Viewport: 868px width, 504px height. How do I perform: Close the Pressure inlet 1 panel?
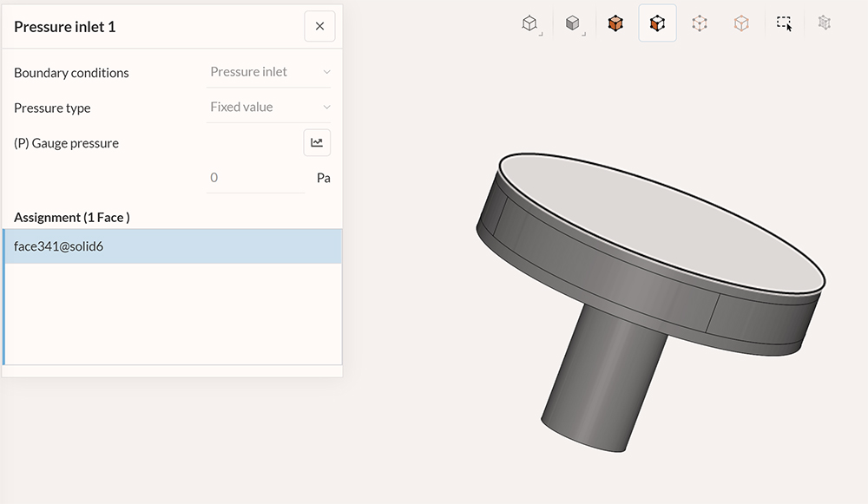(x=319, y=26)
